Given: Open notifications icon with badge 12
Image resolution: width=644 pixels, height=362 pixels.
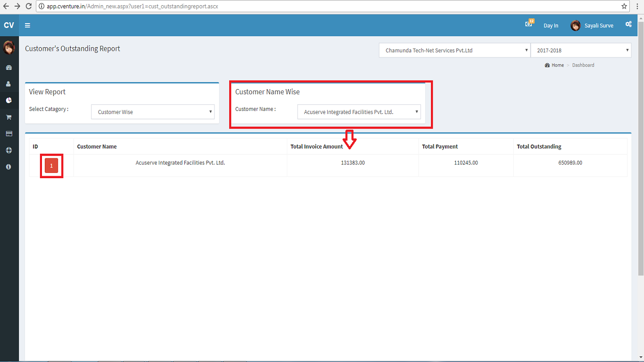Looking at the screenshot, I should click(529, 24).
